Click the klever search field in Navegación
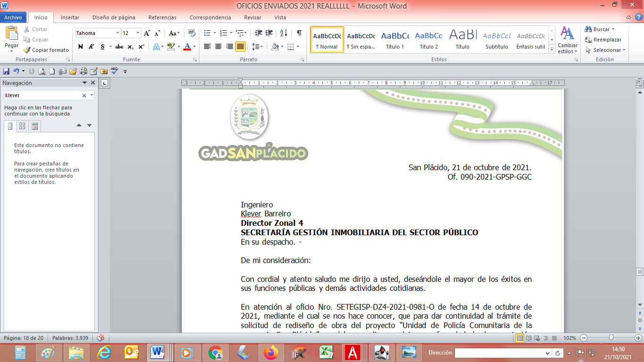The width and height of the screenshot is (644, 362). click(42, 95)
